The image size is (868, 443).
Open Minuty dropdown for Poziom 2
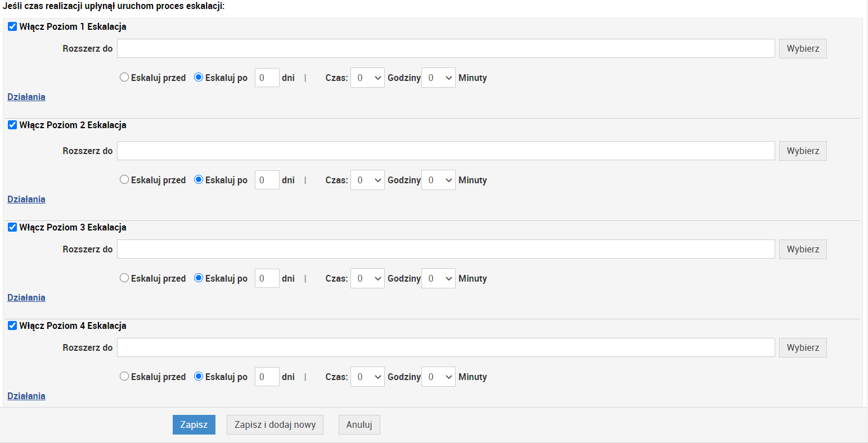(438, 180)
